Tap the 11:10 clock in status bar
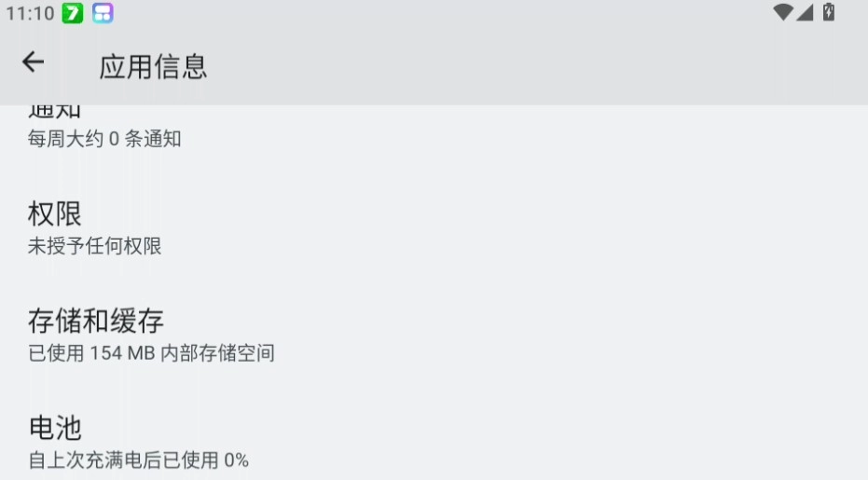 coord(30,13)
